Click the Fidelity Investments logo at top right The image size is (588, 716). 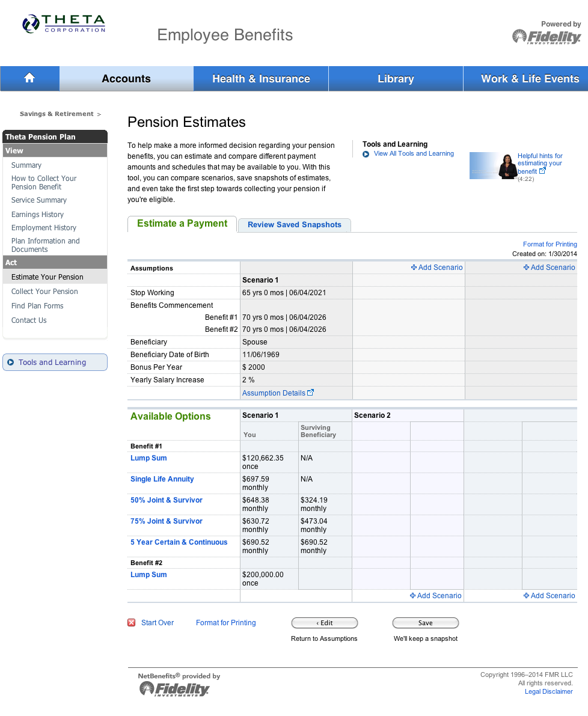click(547, 37)
